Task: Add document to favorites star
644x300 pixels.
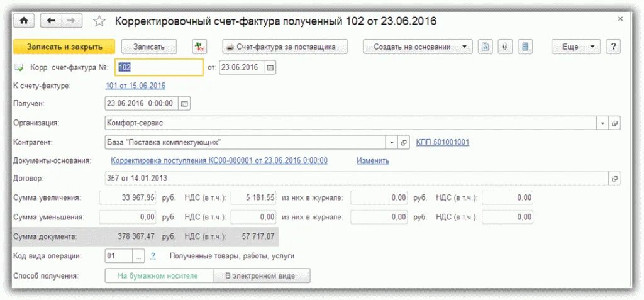Action: pos(99,21)
